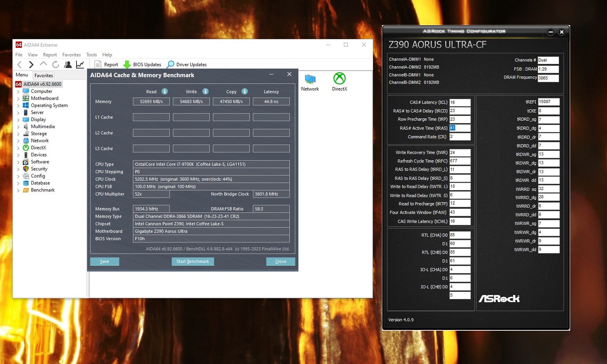The height and width of the screenshot is (364, 607).
Task: Expand the Software tree node
Action: coord(18,162)
